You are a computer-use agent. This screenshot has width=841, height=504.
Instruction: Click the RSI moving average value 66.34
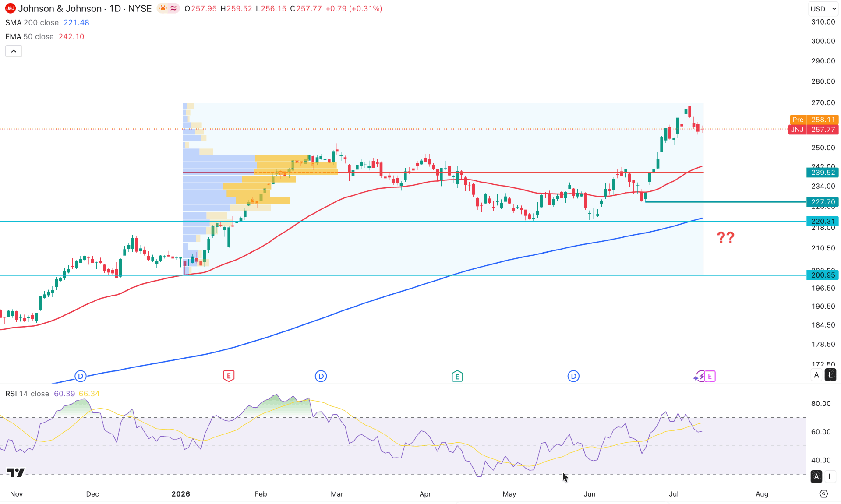coord(89,394)
